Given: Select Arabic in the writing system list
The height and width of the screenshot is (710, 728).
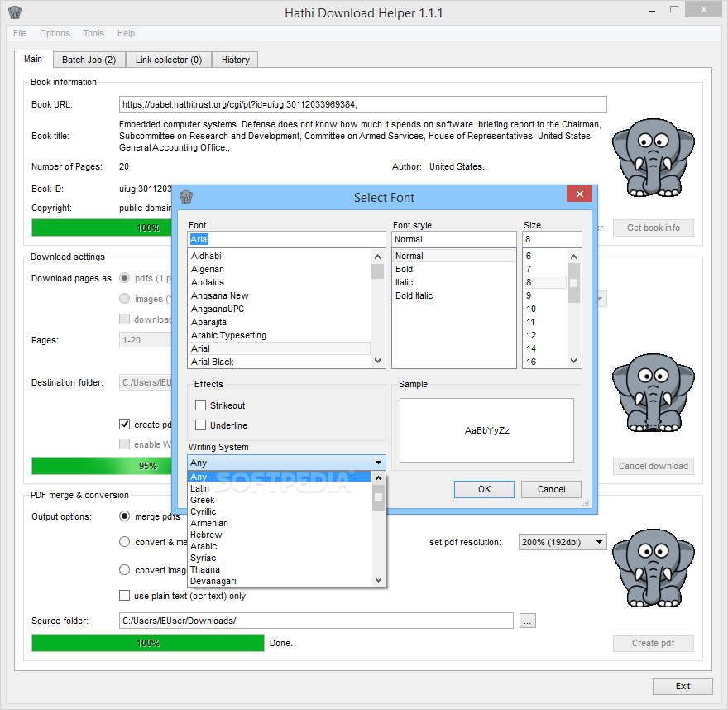Looking at the screenshot, I should [x=280, y=546].
